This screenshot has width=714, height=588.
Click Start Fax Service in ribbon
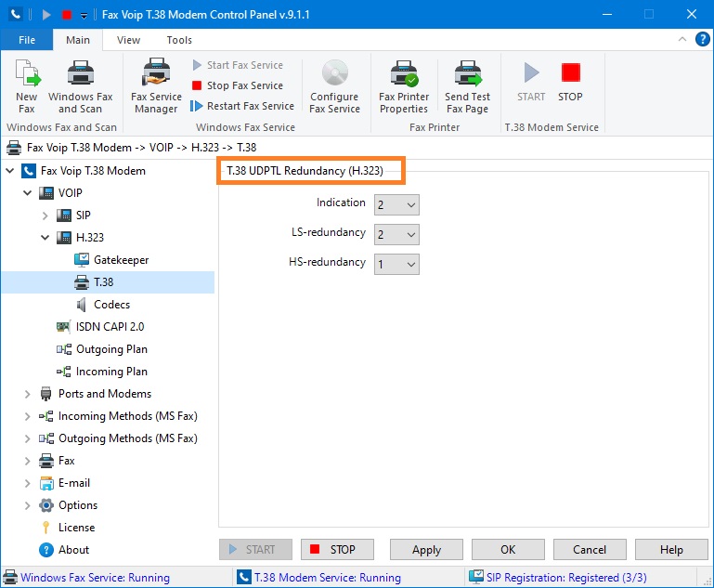[238, 65]
